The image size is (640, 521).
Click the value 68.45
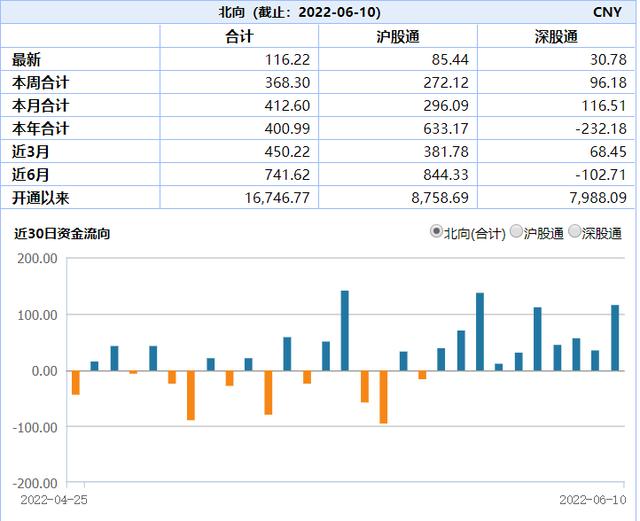click(608, 152)
